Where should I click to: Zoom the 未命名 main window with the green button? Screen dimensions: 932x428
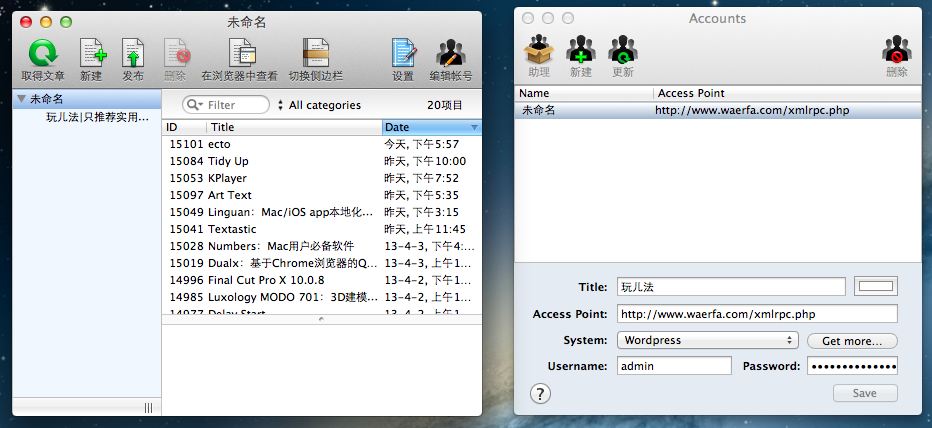coord(66,22)
